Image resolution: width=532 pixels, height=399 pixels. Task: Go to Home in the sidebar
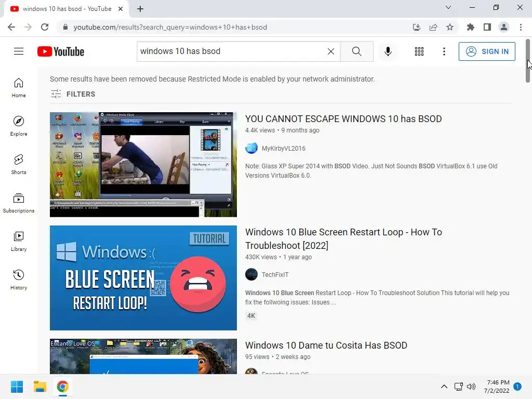click(19, 88)
